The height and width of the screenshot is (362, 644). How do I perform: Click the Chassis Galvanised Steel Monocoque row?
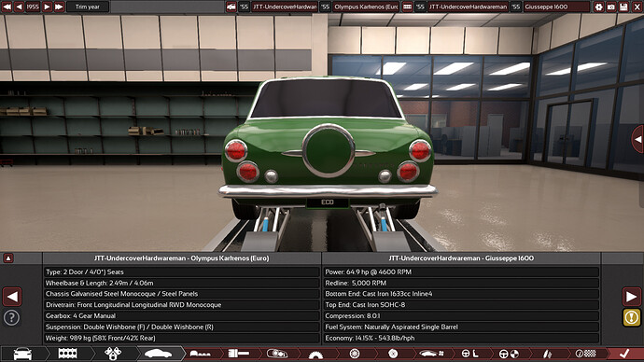(182, 294)
